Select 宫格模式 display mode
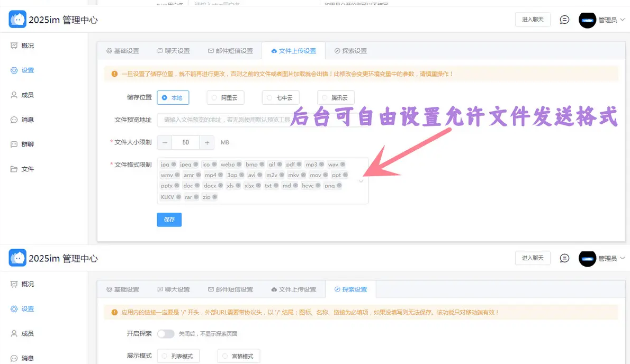 point(238,356)
